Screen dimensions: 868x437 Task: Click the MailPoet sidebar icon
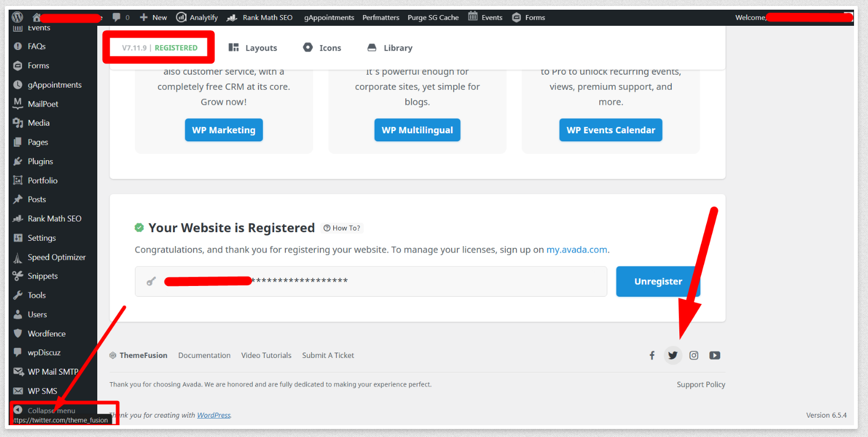[18, 103]
